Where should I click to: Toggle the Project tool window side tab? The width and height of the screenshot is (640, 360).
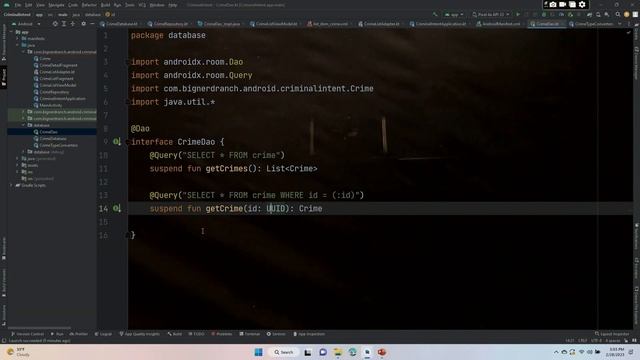coord(4,77)
